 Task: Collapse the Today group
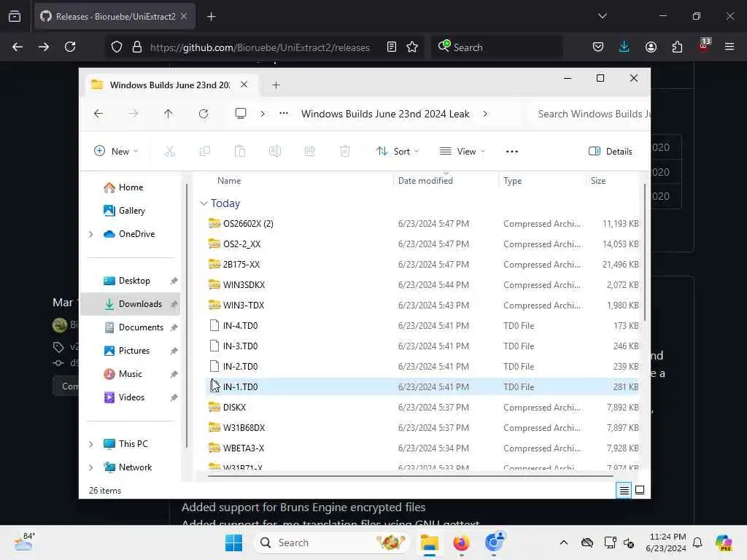[204, 203]
